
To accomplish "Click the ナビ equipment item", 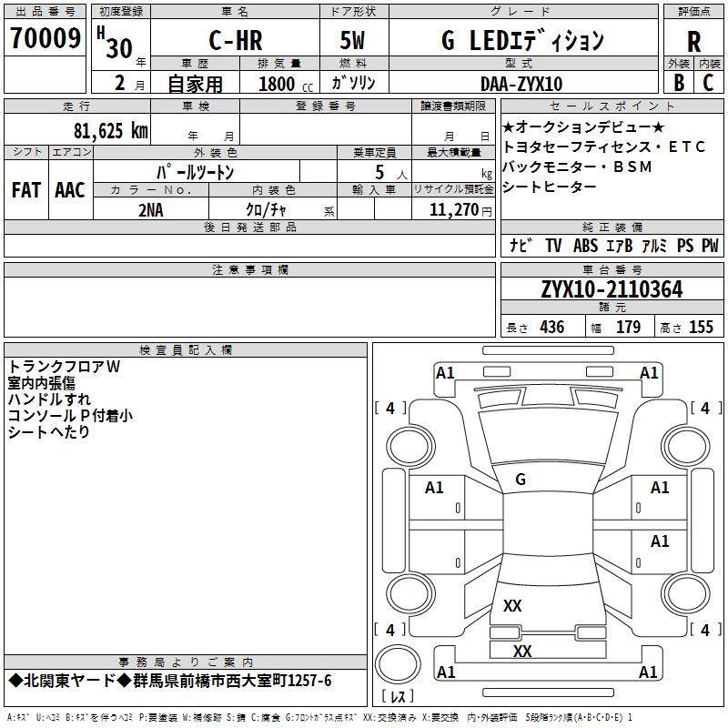I will (x=521, y=245).
